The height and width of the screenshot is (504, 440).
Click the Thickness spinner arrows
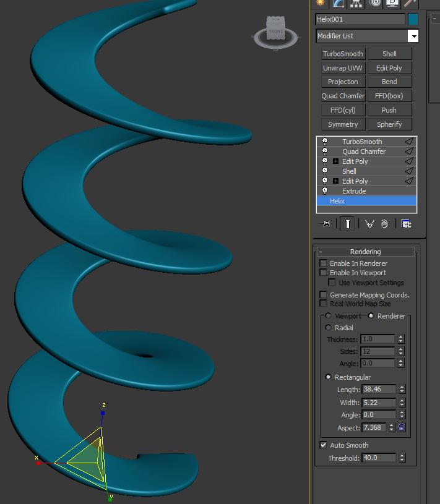pyautogui.click(x=401, y=339)
